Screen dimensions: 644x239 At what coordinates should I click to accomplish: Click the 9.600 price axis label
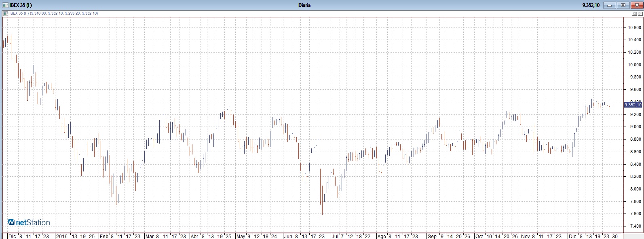[x=636, y=89]
